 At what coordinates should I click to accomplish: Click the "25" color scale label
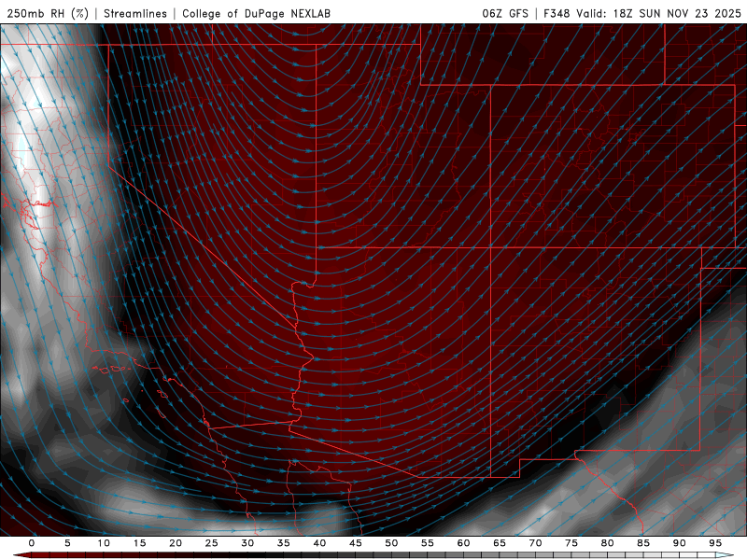tap(212, 543)
